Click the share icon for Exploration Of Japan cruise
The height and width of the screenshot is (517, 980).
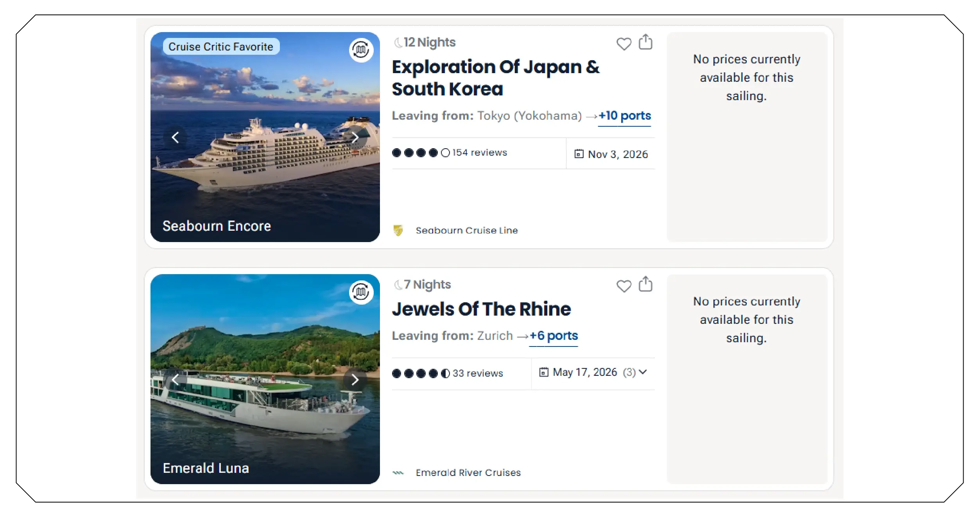[x=645, y=43]
